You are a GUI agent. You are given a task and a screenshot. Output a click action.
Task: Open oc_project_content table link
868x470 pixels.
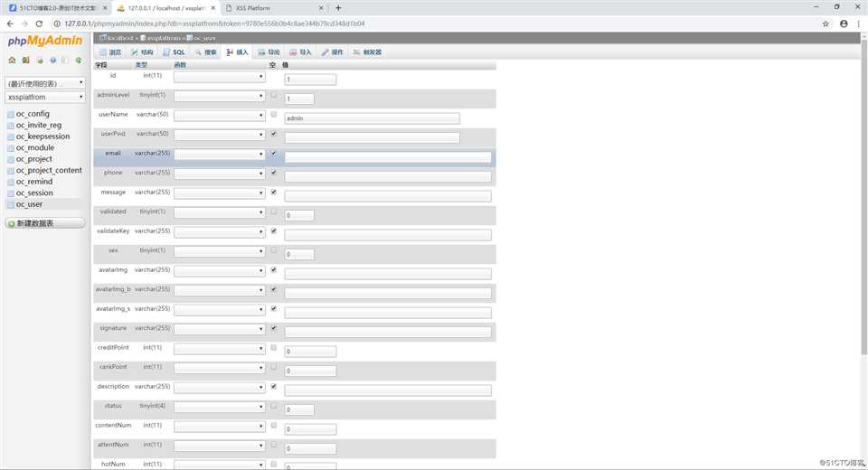[49, 171]
